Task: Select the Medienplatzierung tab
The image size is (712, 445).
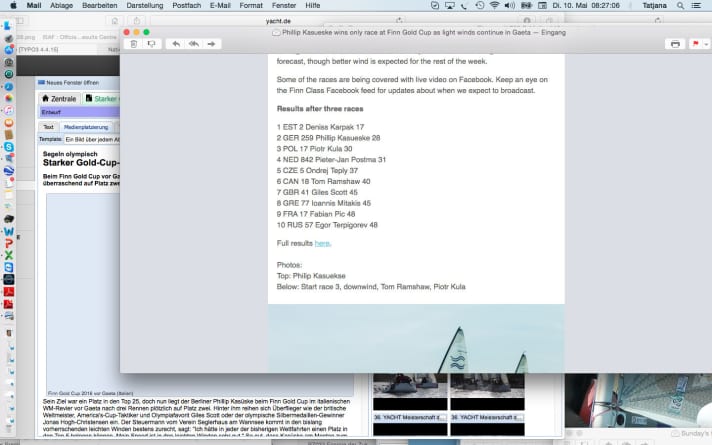Action: [x=86, y=127]
